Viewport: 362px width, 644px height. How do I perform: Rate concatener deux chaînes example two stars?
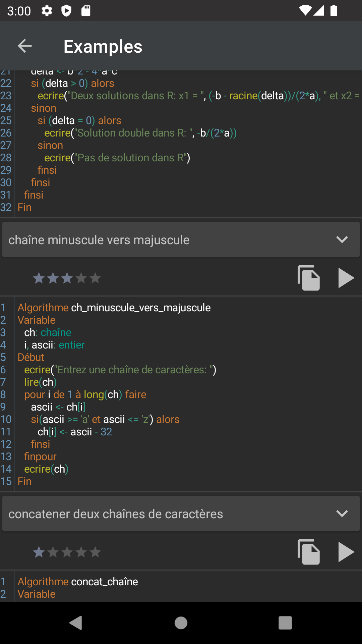(x=53, y=552)
